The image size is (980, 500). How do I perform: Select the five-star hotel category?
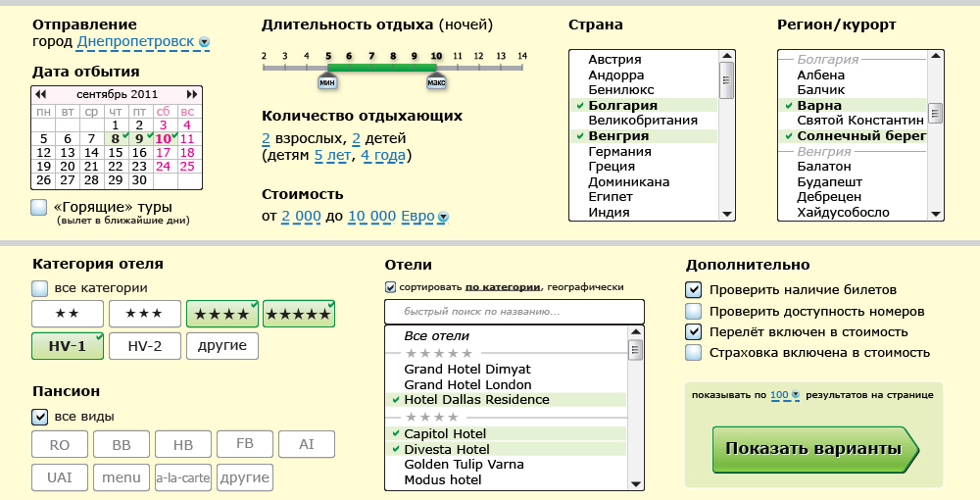click(x=299, y=314)
